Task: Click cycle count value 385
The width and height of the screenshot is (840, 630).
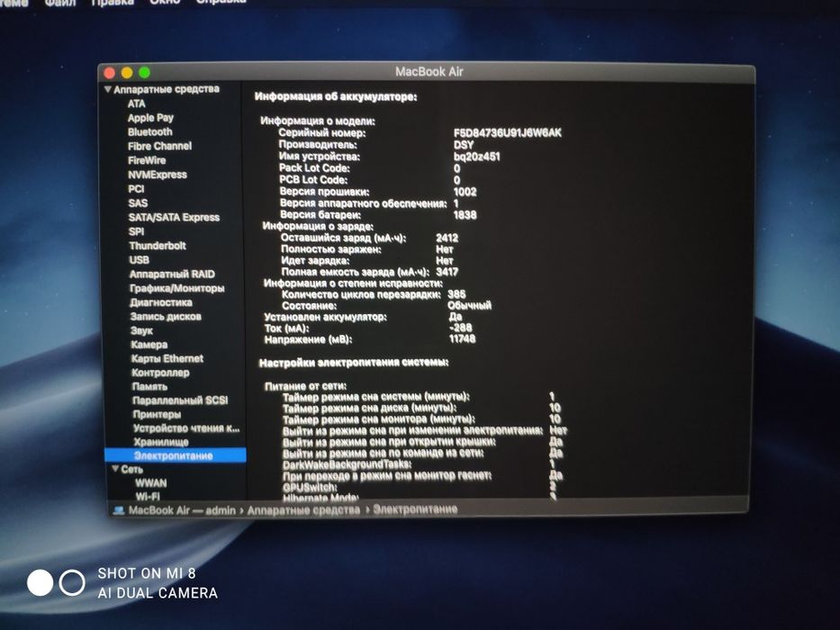Action: [456, 294]
